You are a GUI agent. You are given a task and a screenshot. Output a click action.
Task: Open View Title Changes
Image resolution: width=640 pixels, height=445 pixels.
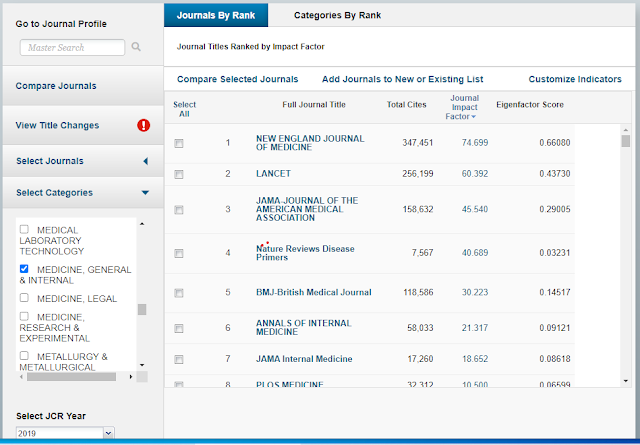(x=57, y=125)
